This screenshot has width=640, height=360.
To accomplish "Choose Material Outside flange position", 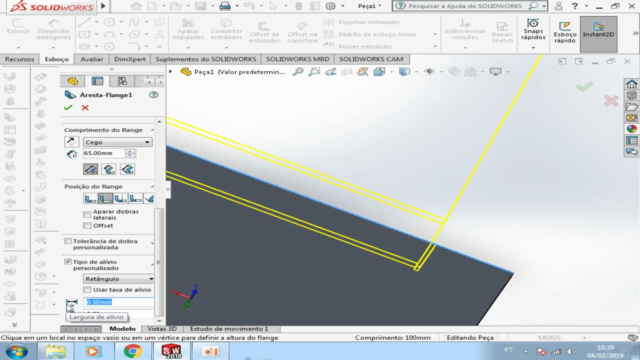I will (105, 199).
